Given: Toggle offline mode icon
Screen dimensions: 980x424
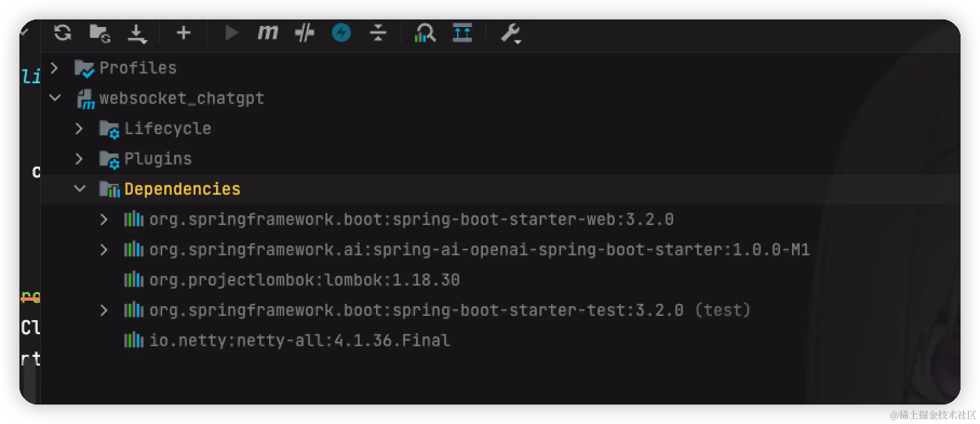Looking at the screenshot, I should (x=305, y=33).
